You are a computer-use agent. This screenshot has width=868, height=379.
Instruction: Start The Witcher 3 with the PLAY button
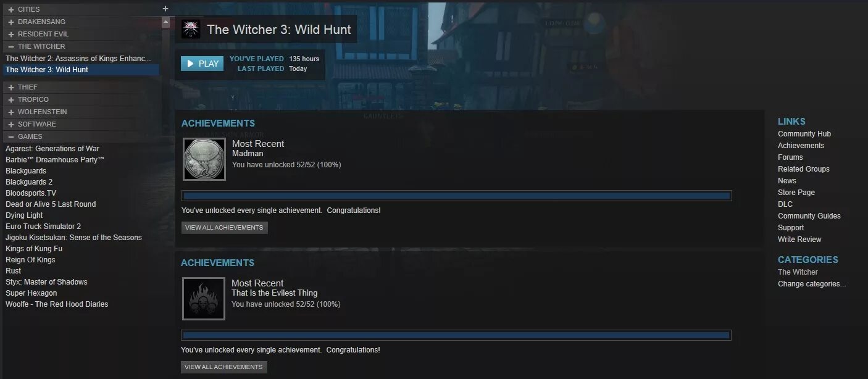202,64
